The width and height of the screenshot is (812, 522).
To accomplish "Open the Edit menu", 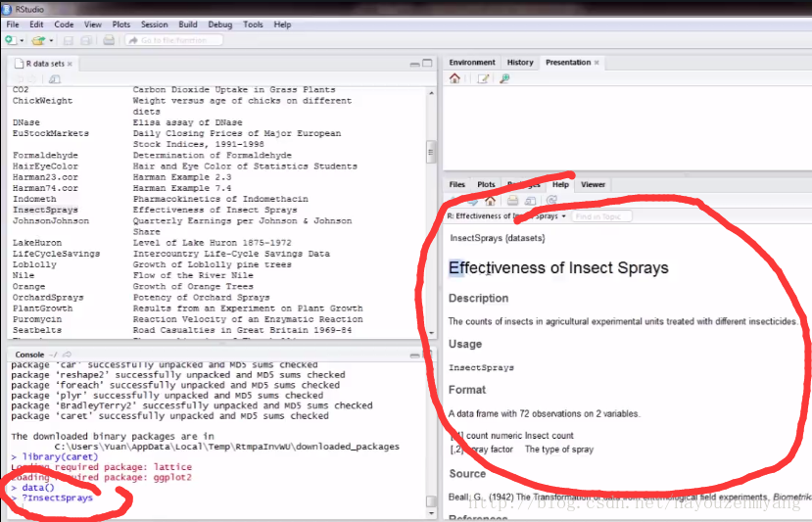I will [36, 24].
